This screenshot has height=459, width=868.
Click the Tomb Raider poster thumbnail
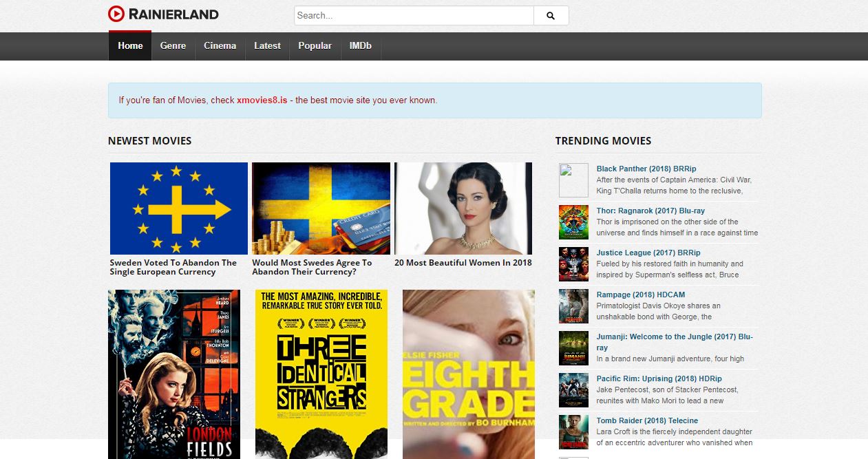[573, 432]
